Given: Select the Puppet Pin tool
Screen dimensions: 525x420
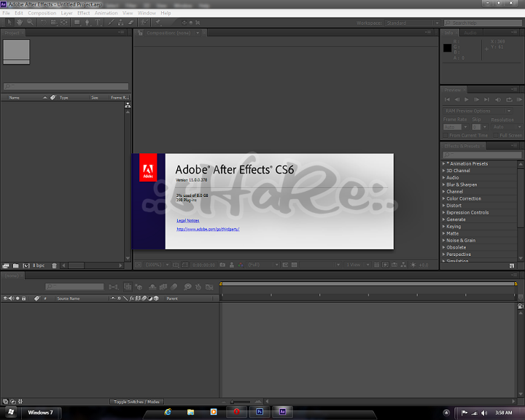Looking at the screenshot, I should [x=157, y=23].
